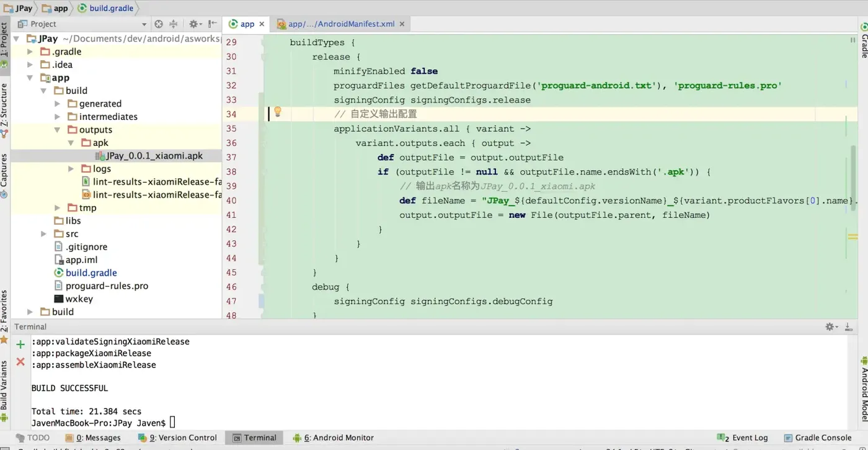The width and height of the screenshot is (868, 450).
Task: Expand the src folder
Action: 43,234
